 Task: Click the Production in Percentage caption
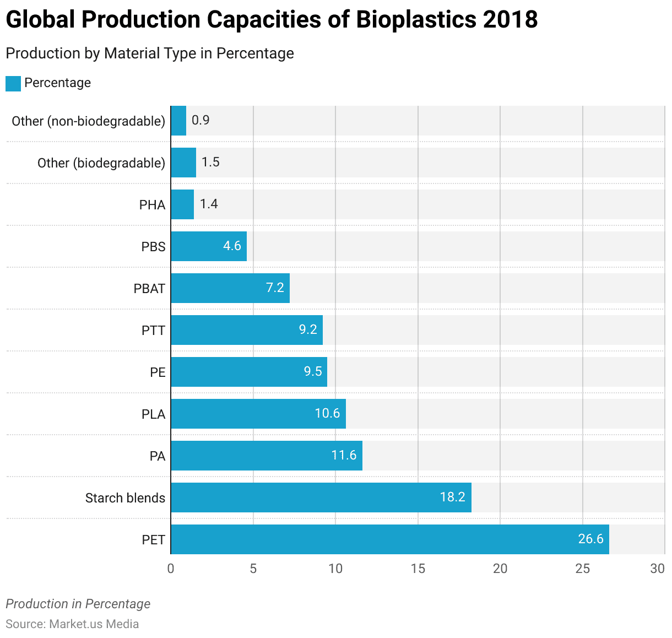point(78,604)
